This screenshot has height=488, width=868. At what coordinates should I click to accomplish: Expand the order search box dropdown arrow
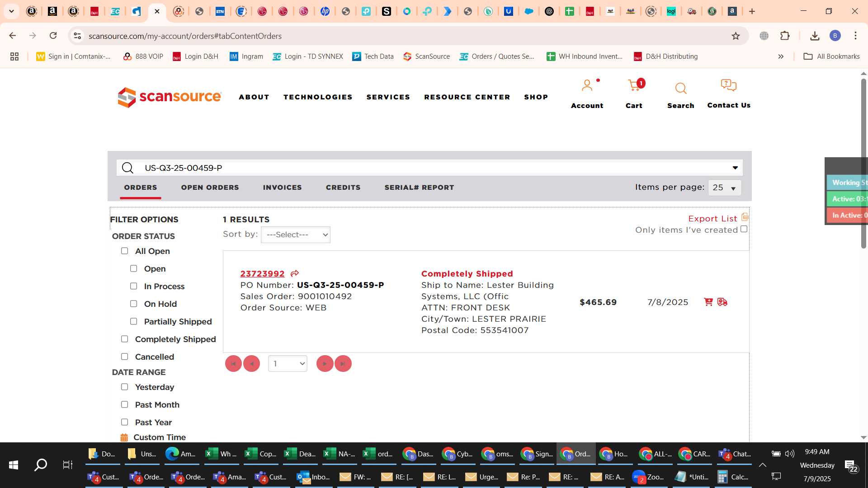735,168
